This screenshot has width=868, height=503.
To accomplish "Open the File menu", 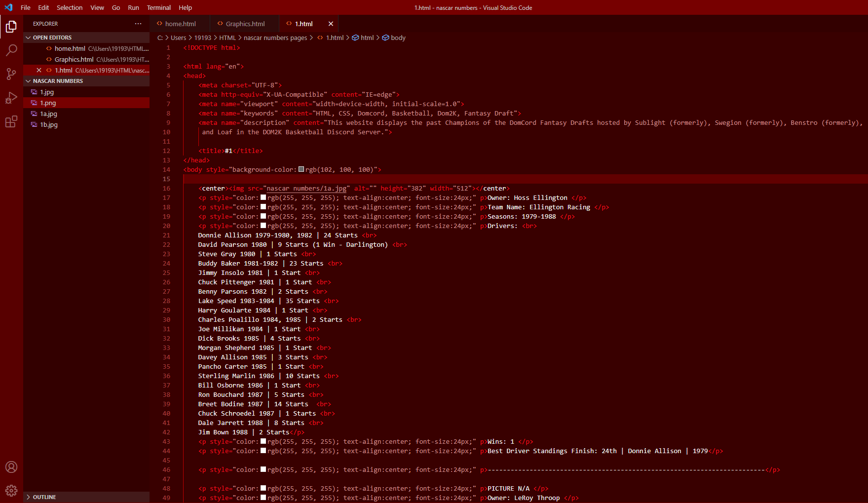I will pyautogui.click(x=26, y=7).
